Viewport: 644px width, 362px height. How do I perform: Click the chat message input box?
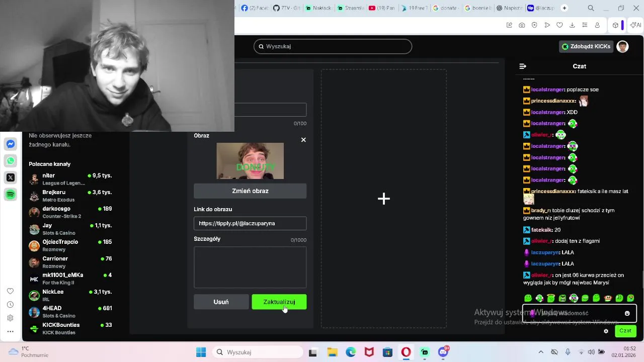pyautogui.click(x=580, y=313)
